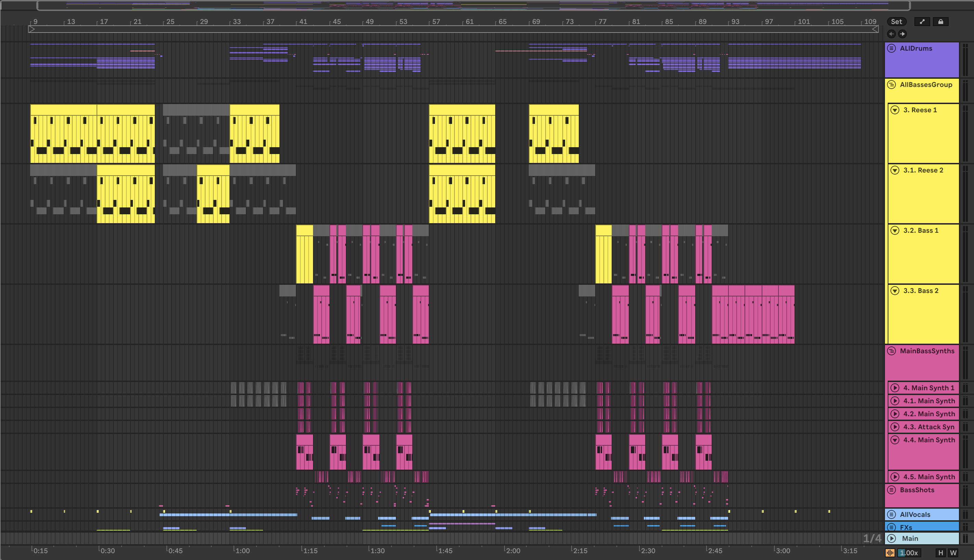This screenshot has width=974, height=560.
Task: Jump to next locator arrow
Action: 902,34
